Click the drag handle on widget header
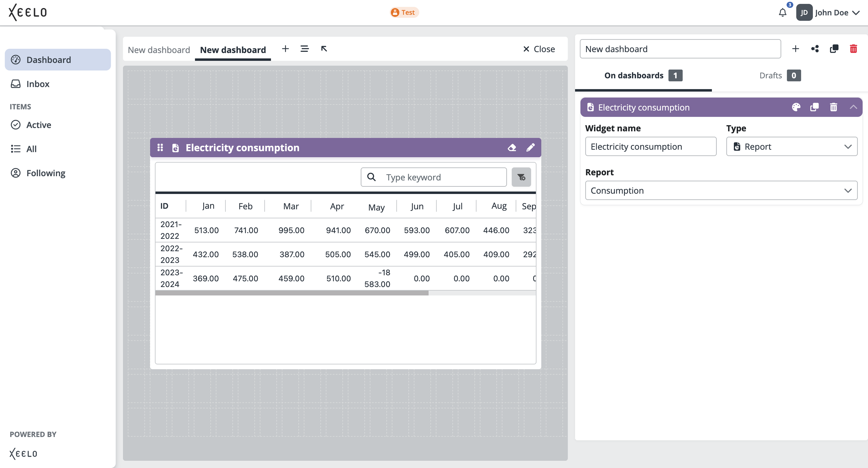Image resolution: width=868 pixels, height=468 pixels. (x=160, y=148)
